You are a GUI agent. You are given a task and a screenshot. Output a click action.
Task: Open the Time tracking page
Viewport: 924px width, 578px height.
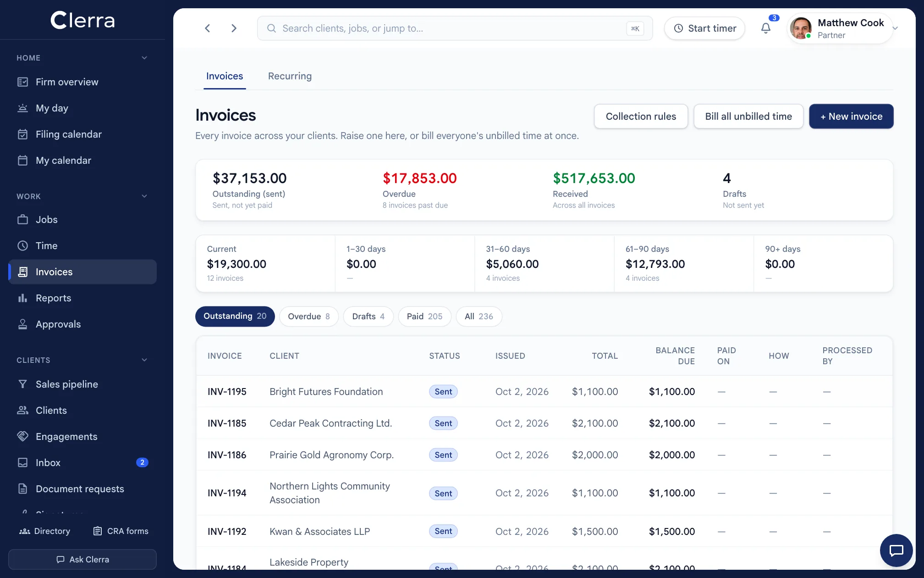click(x=82, y=246)
